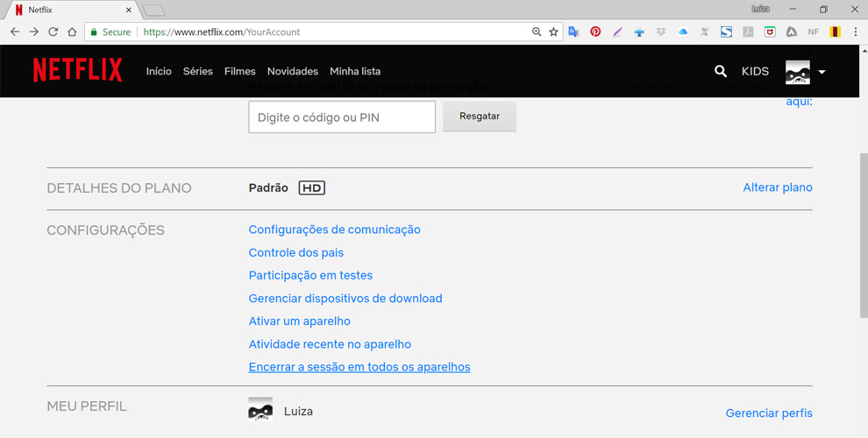The width and height of the screenshot is (868, 438).
Task: Click the Netflix logo
Action: [77, 70]
